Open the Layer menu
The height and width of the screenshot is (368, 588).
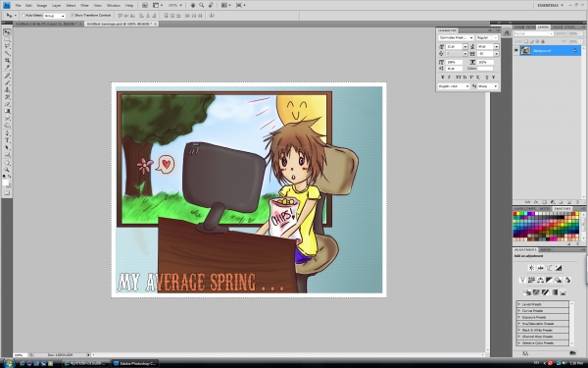point(56,5)
